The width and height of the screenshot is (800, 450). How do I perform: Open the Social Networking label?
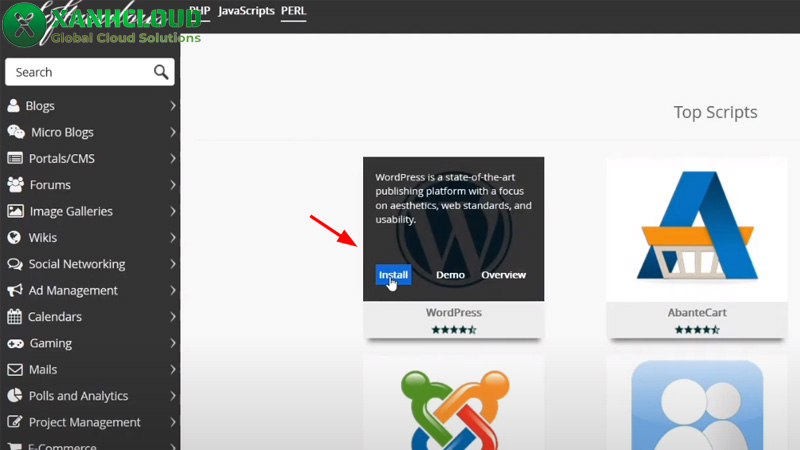click(77, 264)
